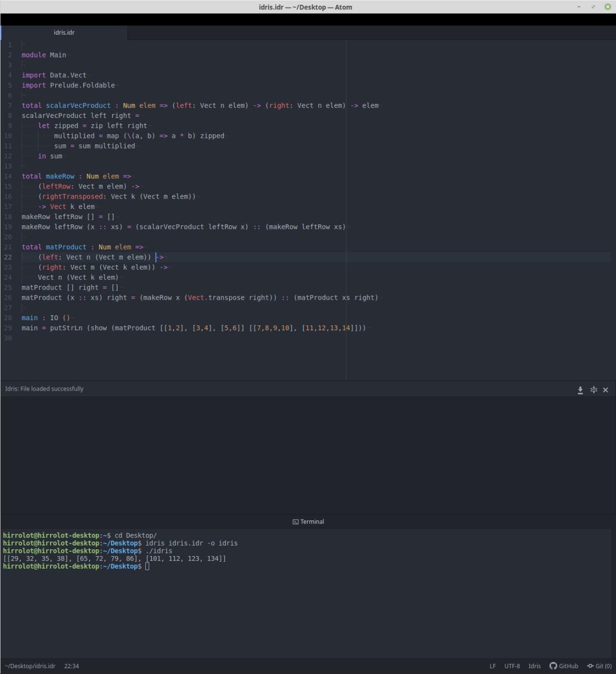Viewport: 616px width, 674px height.
Task: Click the terminal cursor at the last prompt
Action: [x=147, y=567]
